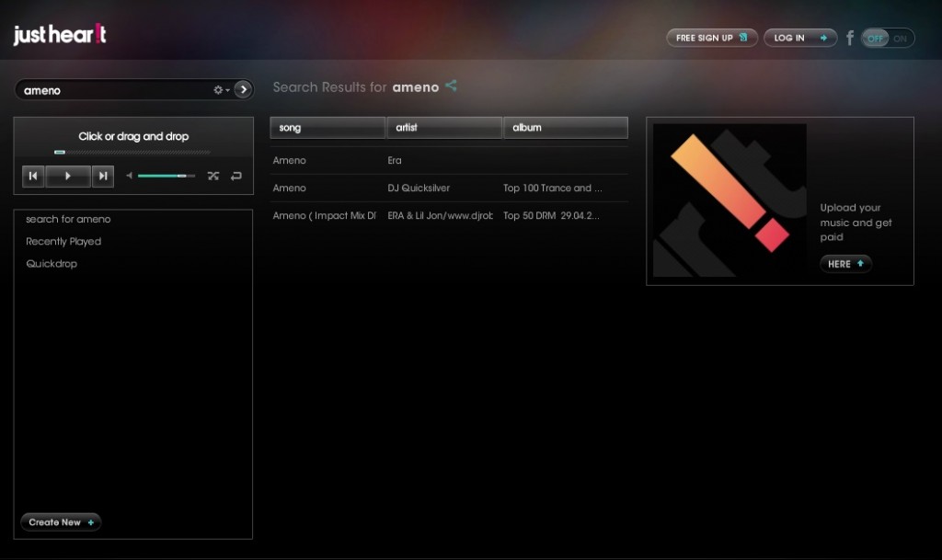The width and height of the screenshot is (942, 560).
Task: Start playback with the play button
Action: pyautogui.click(x=68, y=176)
